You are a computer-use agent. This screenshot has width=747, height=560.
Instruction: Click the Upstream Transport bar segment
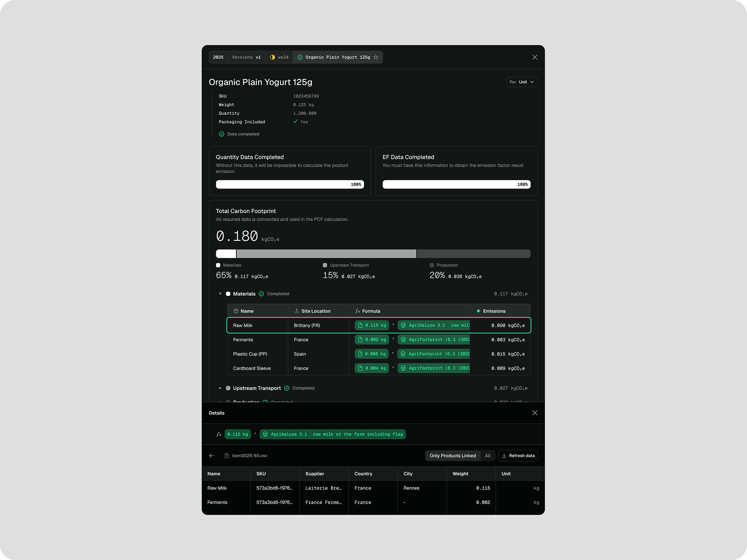click(x=326, y=254)
